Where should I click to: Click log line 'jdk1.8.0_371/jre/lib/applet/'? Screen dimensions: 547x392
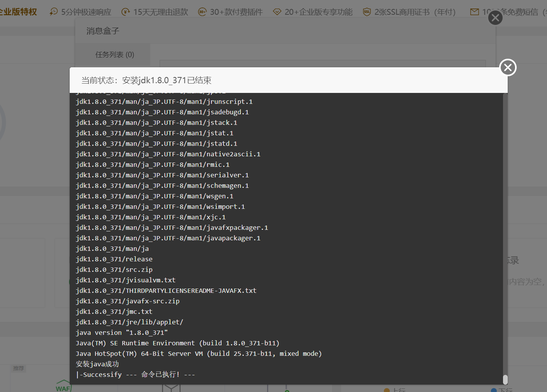pyautogui.click(x=129, y=322)
